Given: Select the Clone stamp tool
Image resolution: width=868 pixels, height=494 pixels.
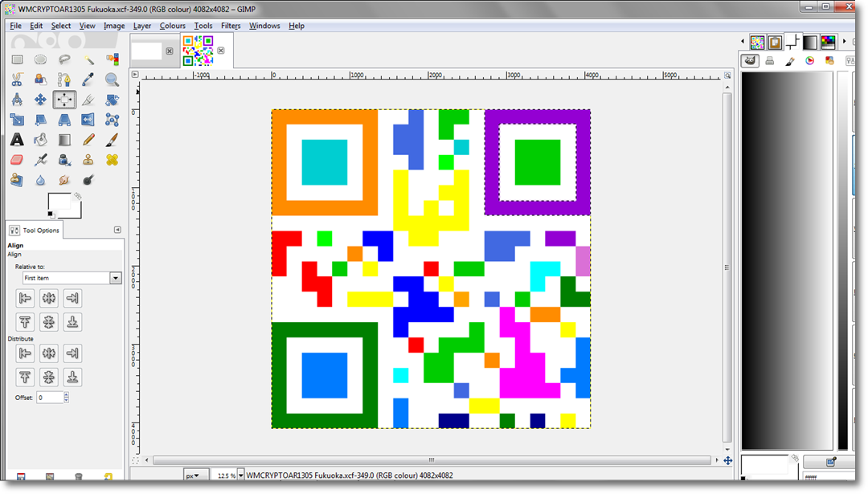Looking at the screenshot, I should point(88,160).
